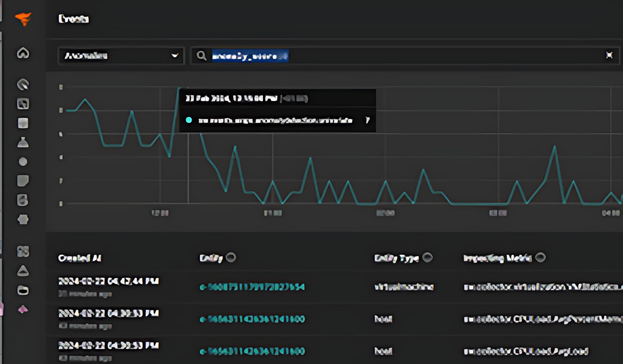Screen dimensions: 623x364
Task: Click the dropdown chevron arrow beside Anomalies
Action: [x=175, y=55]
